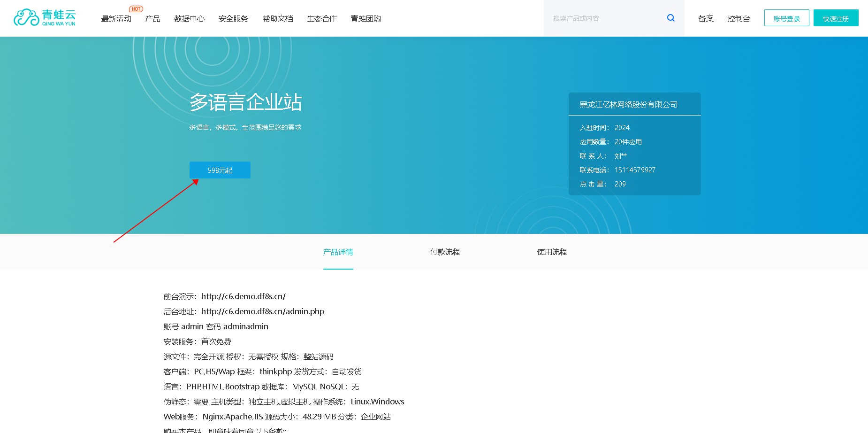The width and height of the screenshot is (868, 433).
Task: Click the 黑龙江亿林网络股份有限公司 company name
Action: [629, 105]
